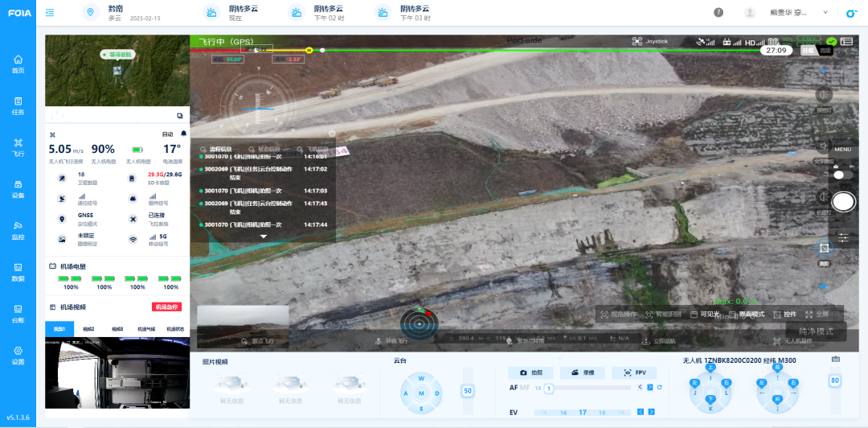
Task: Expand the flight log list down arrow
Action: 263,237
